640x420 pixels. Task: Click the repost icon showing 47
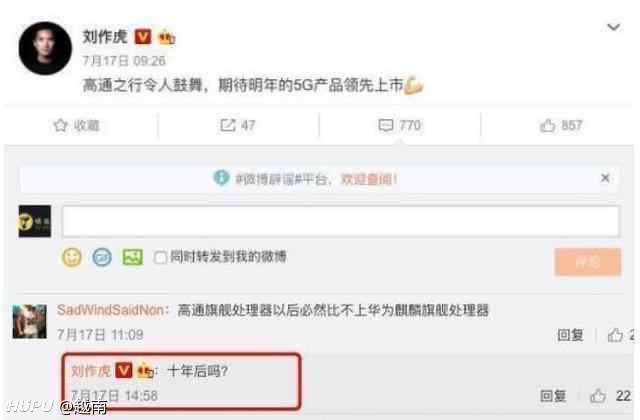(x=228, y=125)
